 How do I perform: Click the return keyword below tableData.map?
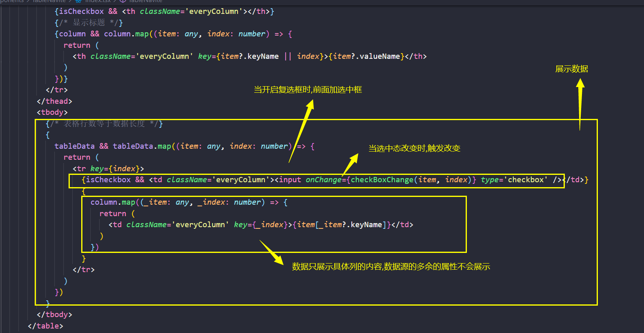[x=77, y=157]
